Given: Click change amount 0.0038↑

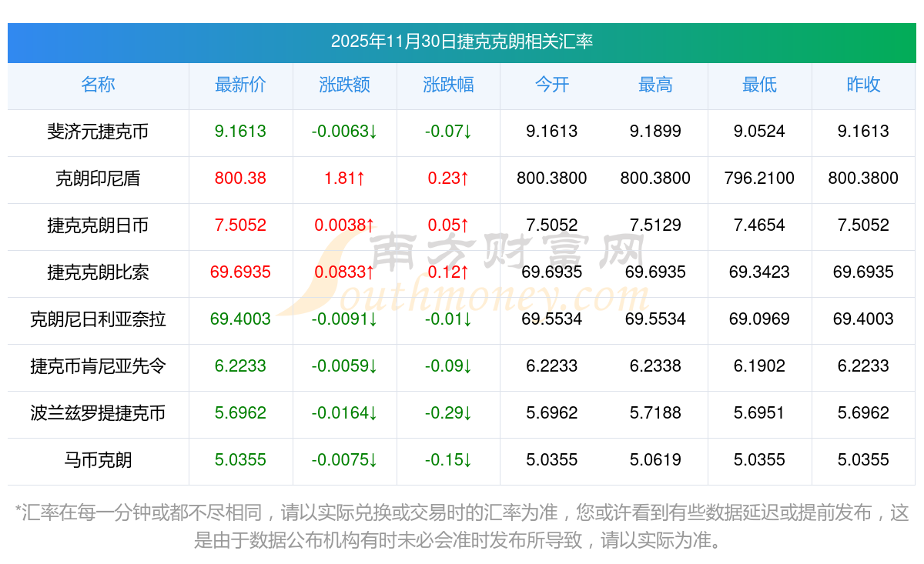Looking at the screenshot, I should pyautogui.click(x=344, y=225).
